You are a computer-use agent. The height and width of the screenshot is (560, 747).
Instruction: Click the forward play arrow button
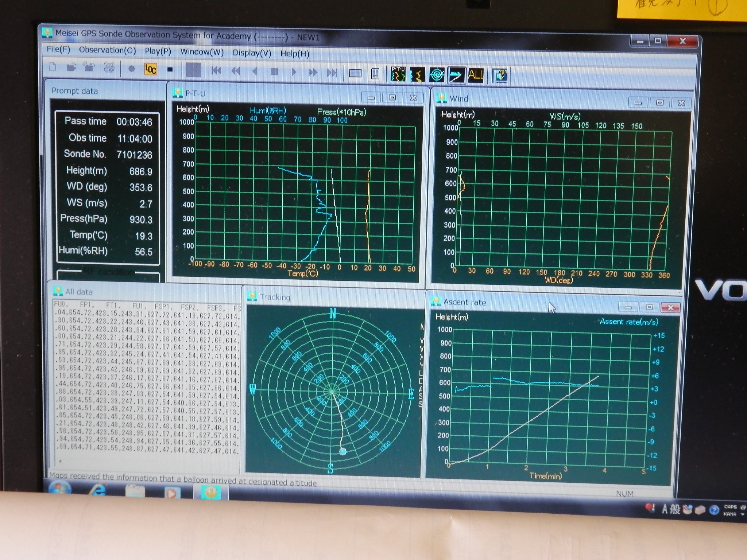point(294,72)
